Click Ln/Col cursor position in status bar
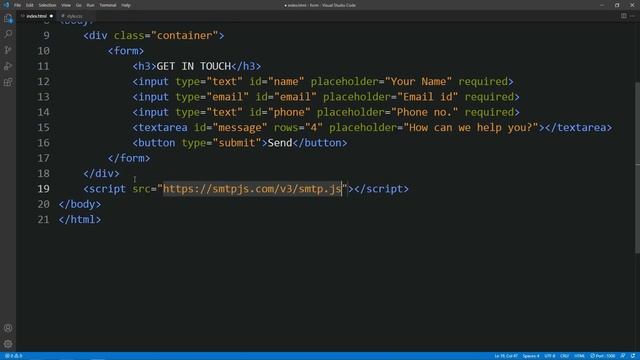Screen dimensions: 640x360 pos(506,356)
